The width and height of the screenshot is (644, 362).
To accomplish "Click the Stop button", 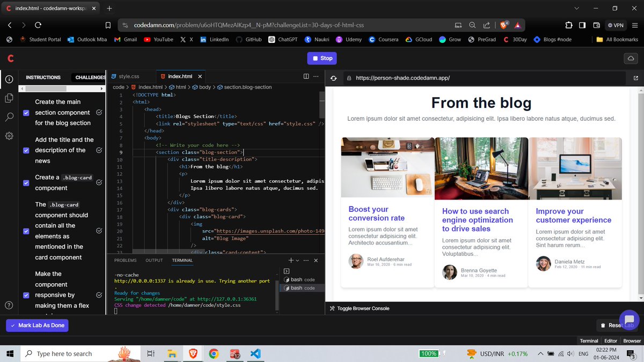I will (x=321, y=58).
